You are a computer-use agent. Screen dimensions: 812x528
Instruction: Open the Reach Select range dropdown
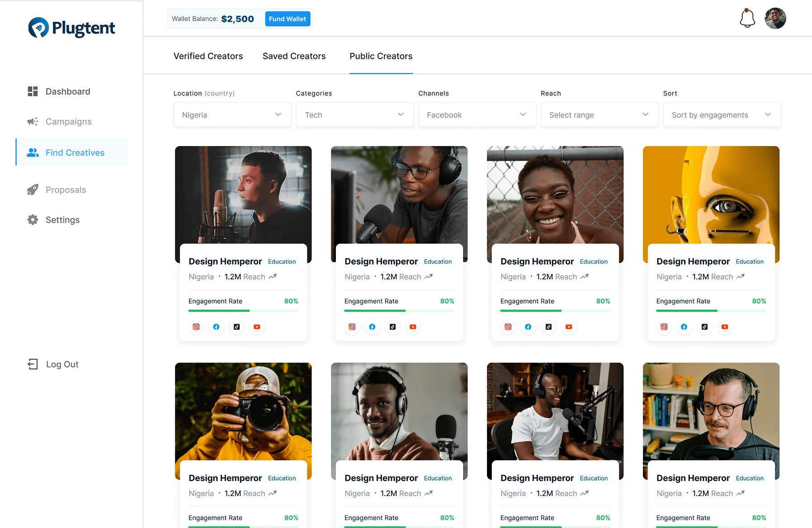tap(600, 115)
